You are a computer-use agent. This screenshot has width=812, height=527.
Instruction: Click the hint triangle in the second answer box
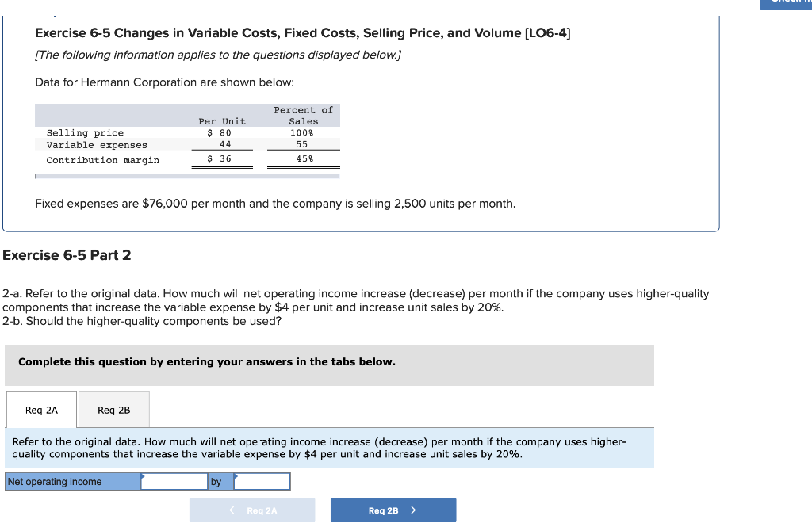236,477
